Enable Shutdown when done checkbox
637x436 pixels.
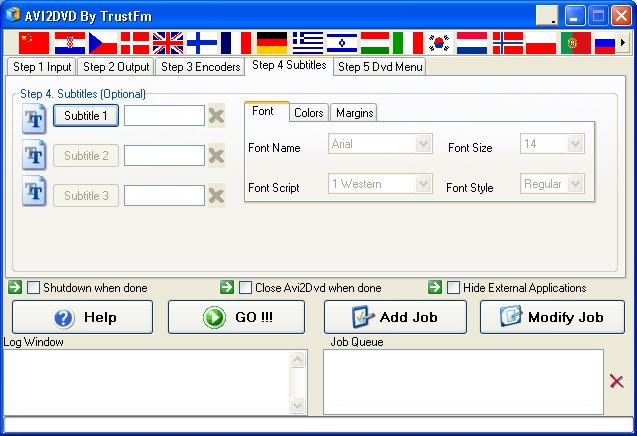click(x=33, y=288)
